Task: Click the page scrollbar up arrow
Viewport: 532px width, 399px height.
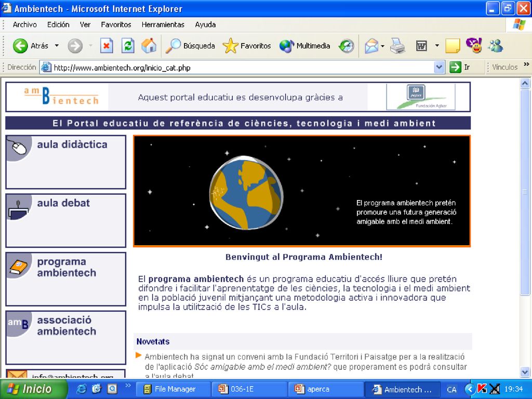Action: click(x=525, y=84)
